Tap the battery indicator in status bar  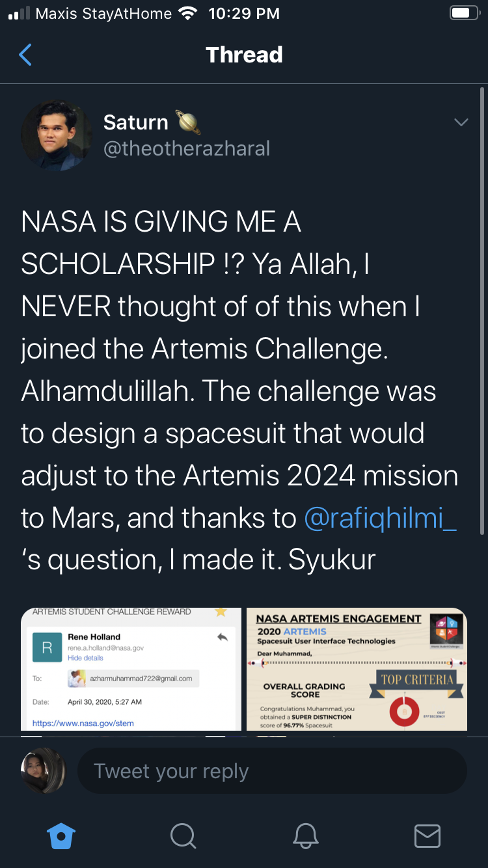click(x=464, y=14)
